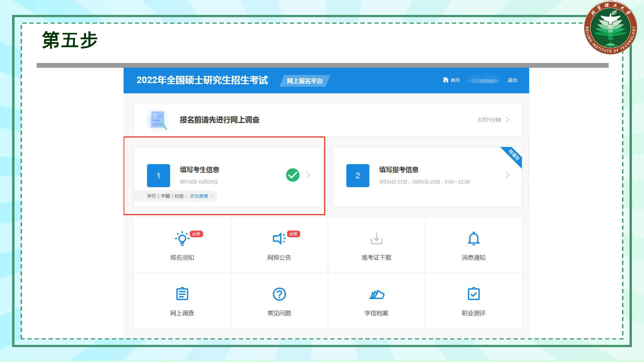Open the 职业测评 checklist icon
This screenshot has width=644, height=362.
click(x=473, y=294)
